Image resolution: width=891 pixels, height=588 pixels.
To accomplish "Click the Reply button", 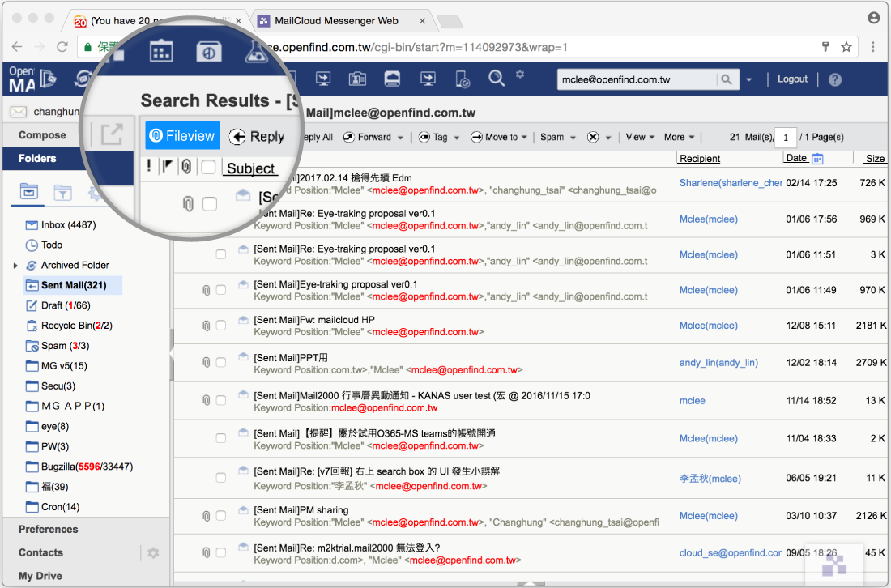I will (257, 137).
